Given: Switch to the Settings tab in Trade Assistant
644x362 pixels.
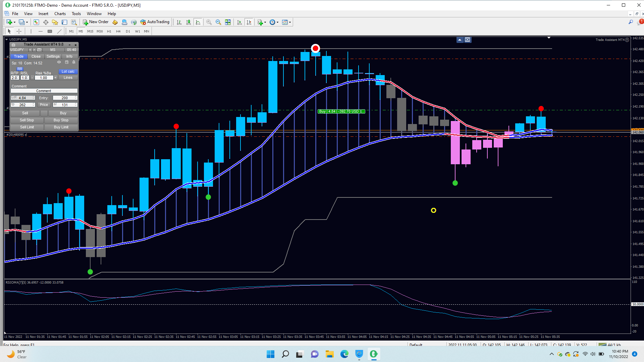Looking at the screenshot, I should pos(53,57).
